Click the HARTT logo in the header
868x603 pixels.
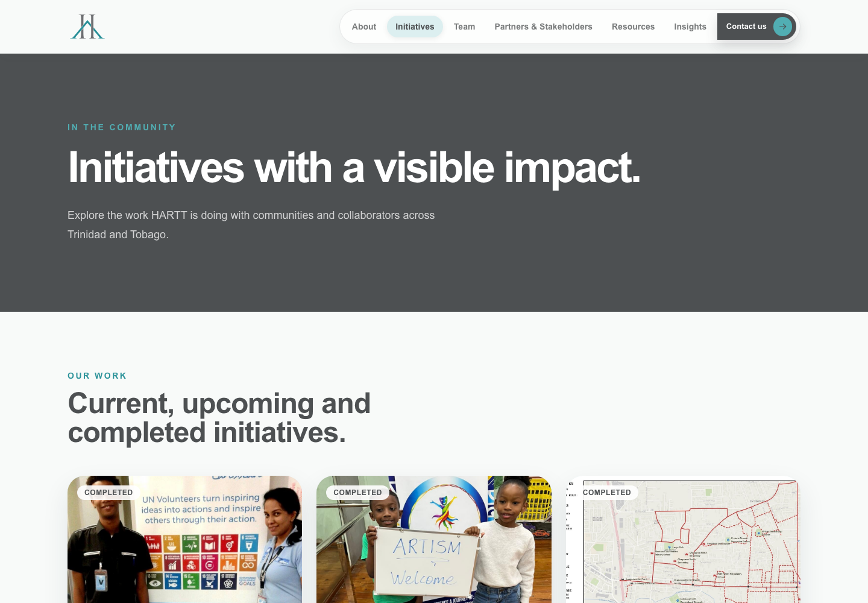coord(87,27)
